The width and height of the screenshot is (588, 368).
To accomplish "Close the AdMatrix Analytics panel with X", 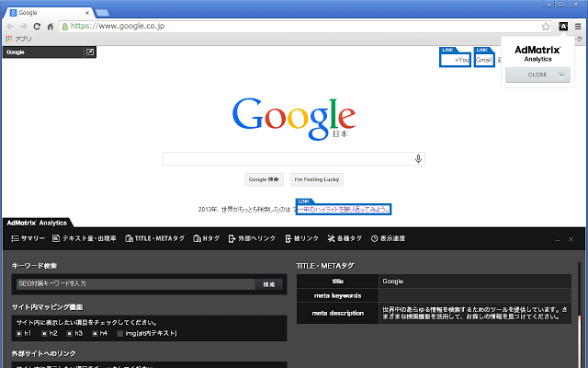I will (x=571, y=239).
